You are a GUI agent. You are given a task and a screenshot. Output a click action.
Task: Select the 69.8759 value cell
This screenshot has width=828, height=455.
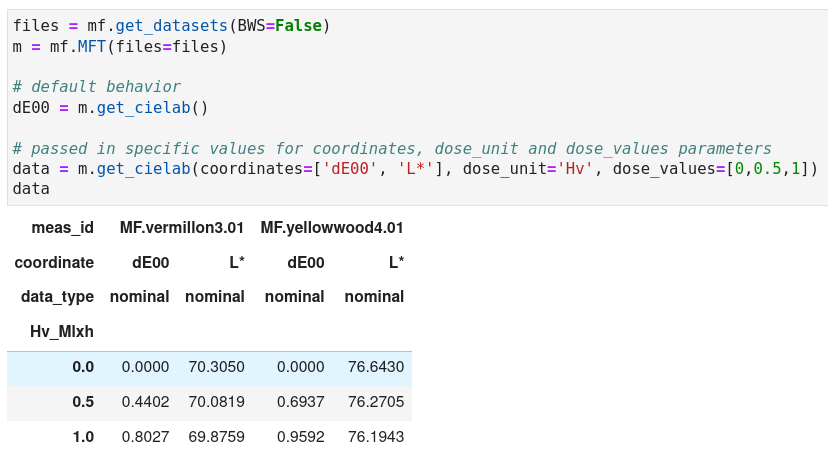click(216, 437)
